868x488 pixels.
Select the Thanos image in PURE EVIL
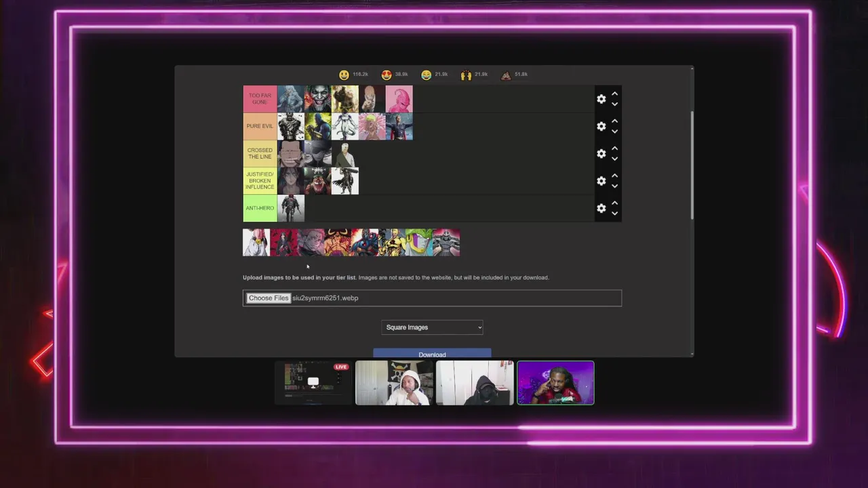[318, 126]
